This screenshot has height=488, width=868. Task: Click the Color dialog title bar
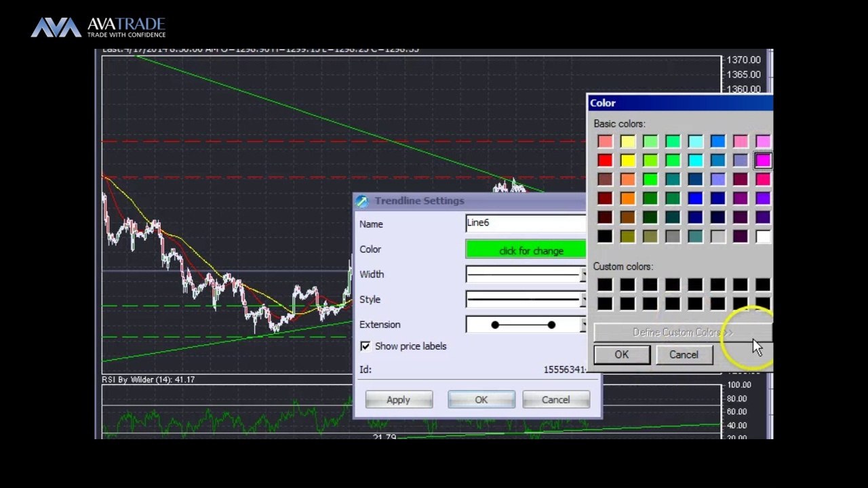pyautogui.click(x=680, y=103)
